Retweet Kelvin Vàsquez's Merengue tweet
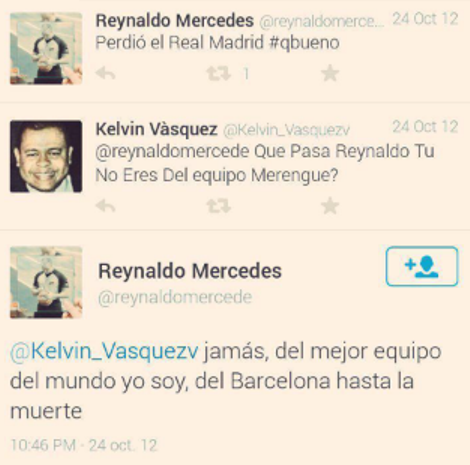Screen dimensions: 470x465 click(219, 206)
